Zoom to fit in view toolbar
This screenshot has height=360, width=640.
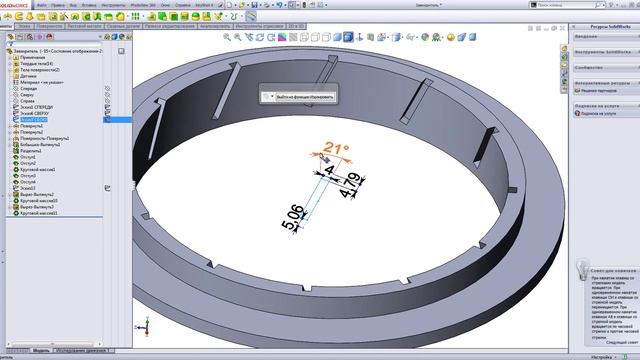pyautogui.click(x=227, y=37)
